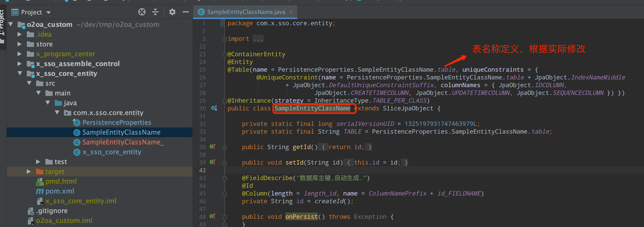Hide the Project panel with minus icon
The image size is (644, 227).
[186, 12]
